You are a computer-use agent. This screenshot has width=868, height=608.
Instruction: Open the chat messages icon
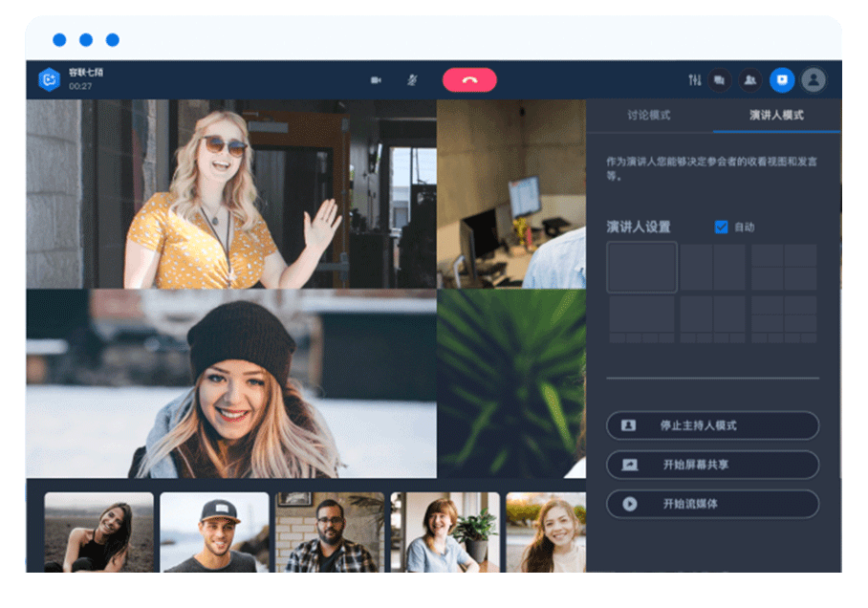coord(719,80)
